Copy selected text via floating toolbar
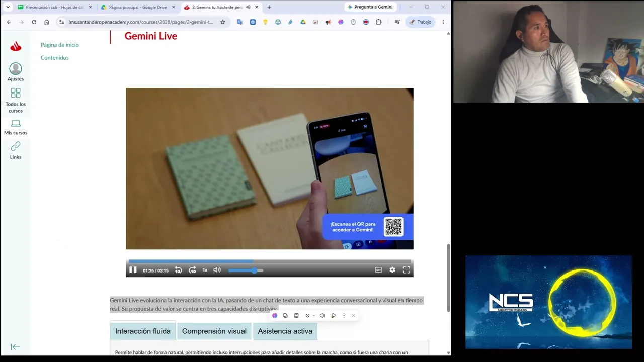 tap(285, 316)
